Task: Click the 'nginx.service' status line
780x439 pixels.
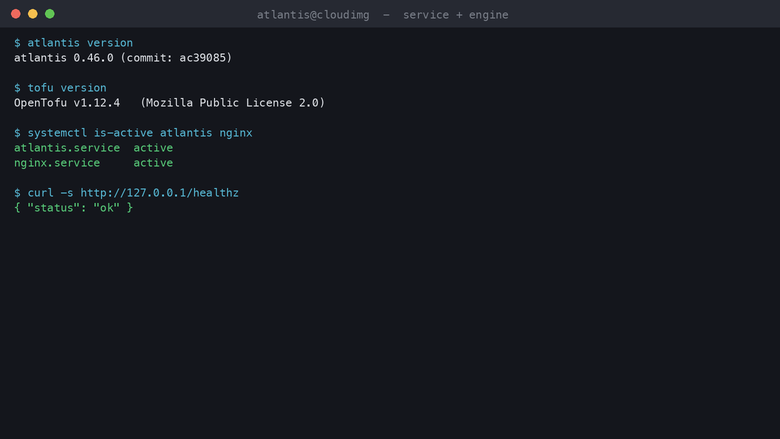Action: coord(94,163)
